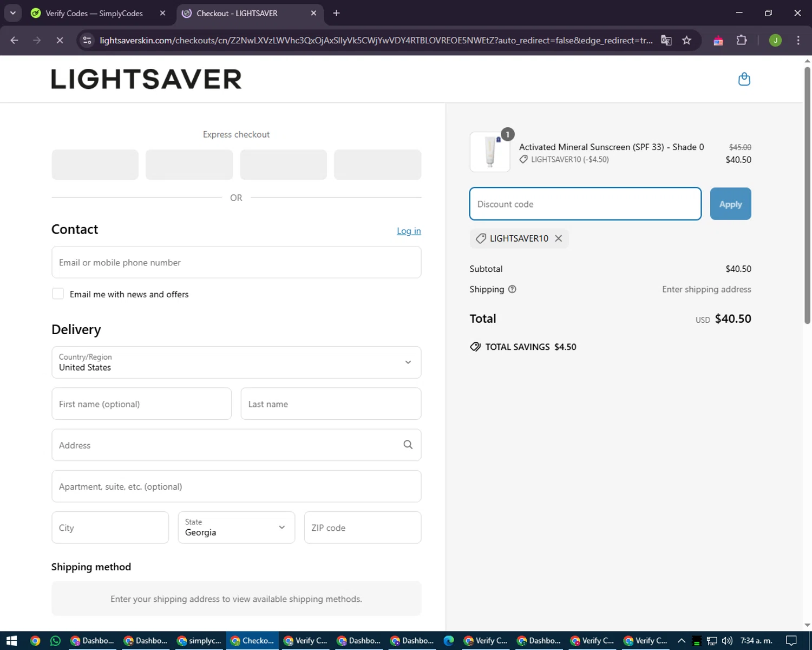
Task: Click the TOTAL SAVINGS $4.50 text
Action: pos(531,347)
